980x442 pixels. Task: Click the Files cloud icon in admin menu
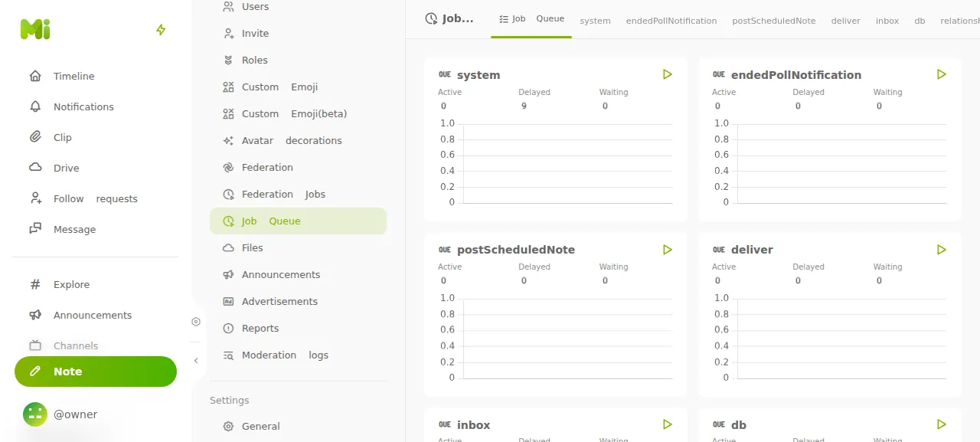pyautogui.click(x=228, y=248)
